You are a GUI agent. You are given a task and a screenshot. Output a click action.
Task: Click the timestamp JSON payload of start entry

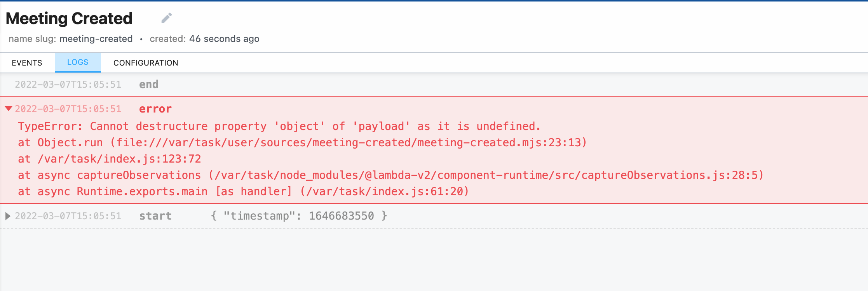298,215
